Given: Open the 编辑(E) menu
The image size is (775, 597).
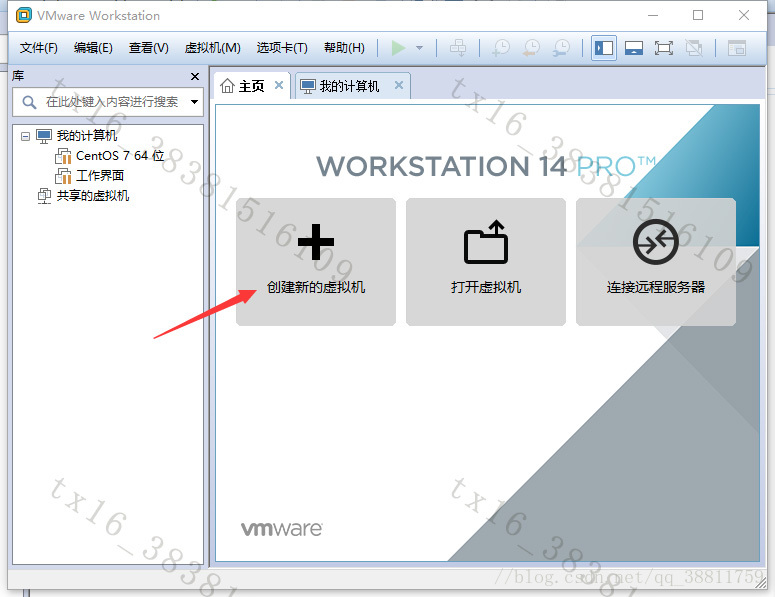Looking at the screenshot, I should pyautogui.click(x=93, y=48).
